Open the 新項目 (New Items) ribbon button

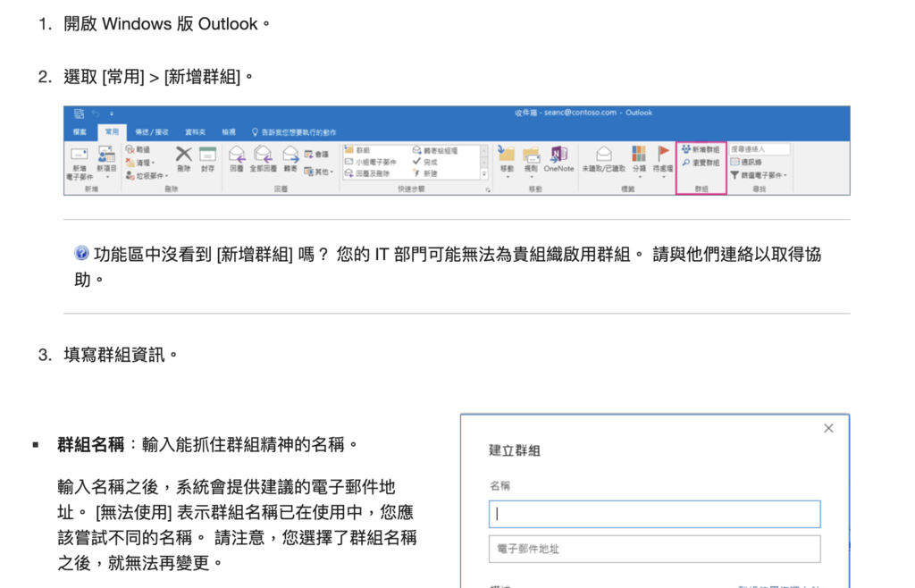click(106, 162)
